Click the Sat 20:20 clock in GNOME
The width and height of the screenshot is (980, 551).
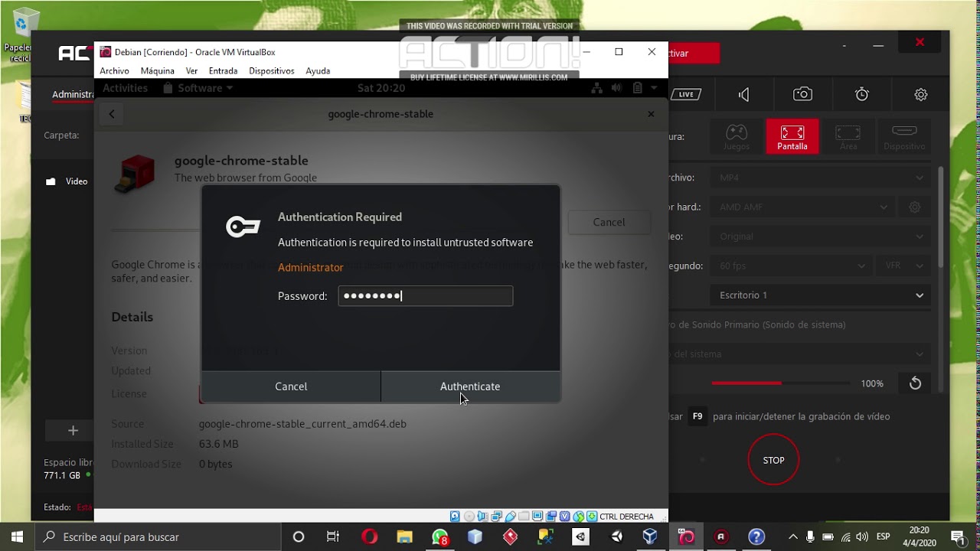(381, 88)
